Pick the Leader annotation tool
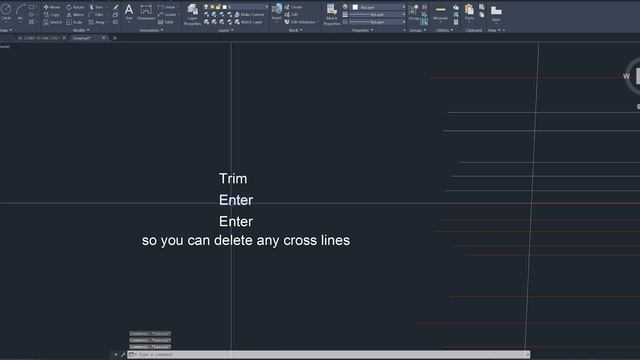Image resolution: width=640 pixels, height=360 pixels. point(167,15)
